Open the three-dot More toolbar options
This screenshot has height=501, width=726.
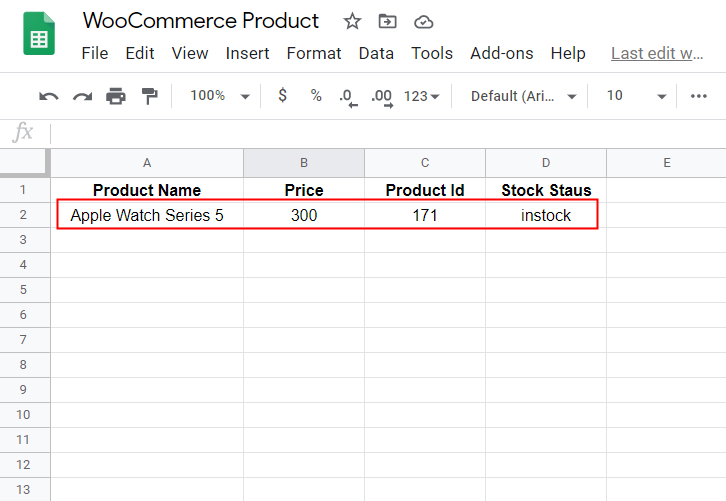[699, 96]
